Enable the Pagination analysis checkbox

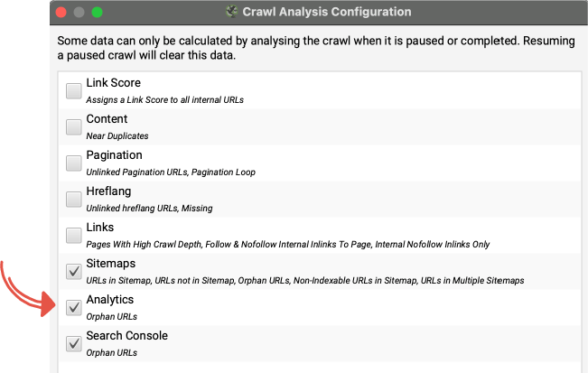click(74, 163)
